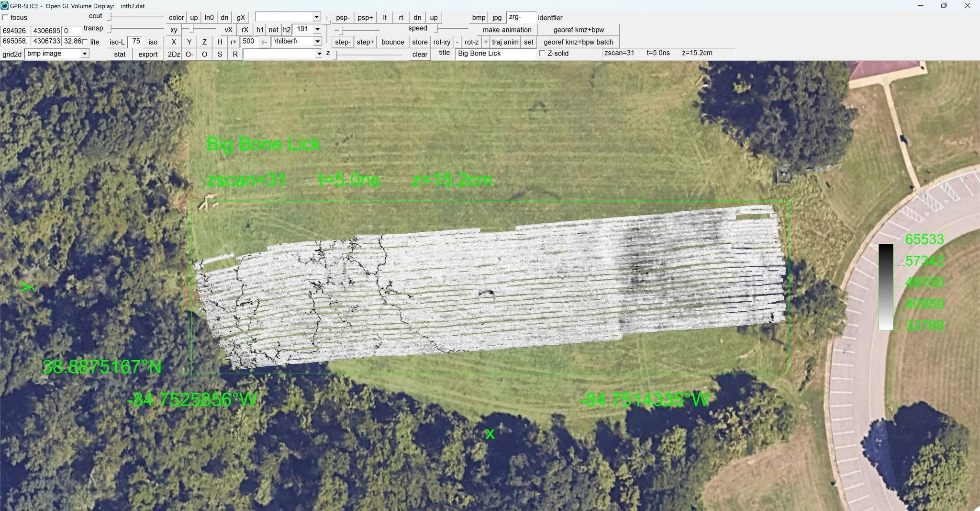Click the iso-L value field
The image size is (980, 511).
point(136,42)
